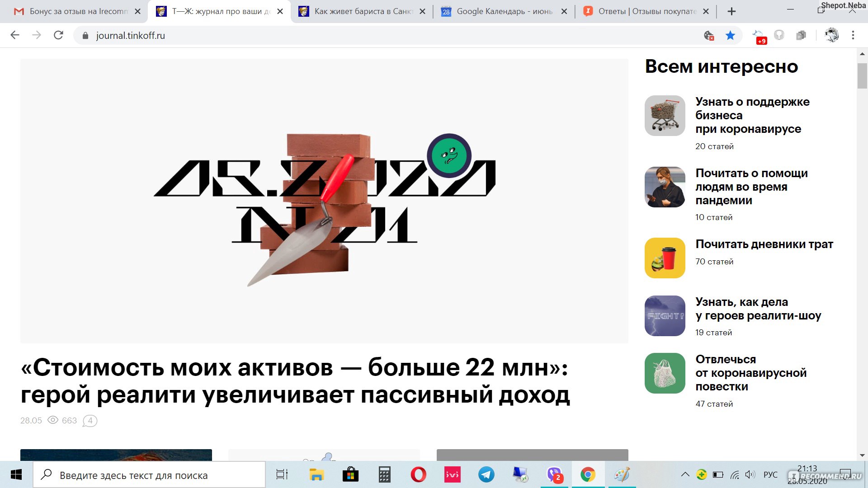868x488 pixels.
Task: Open Task View on the taskbar
Action: tap(282, 475)
